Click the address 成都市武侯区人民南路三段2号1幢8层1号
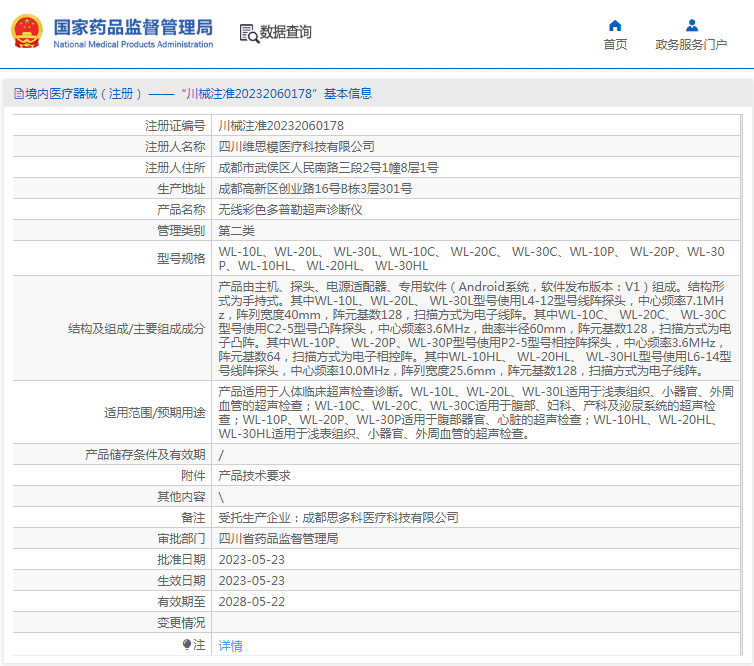The height and width of the screenshot is (666, 754). point(328,168)
